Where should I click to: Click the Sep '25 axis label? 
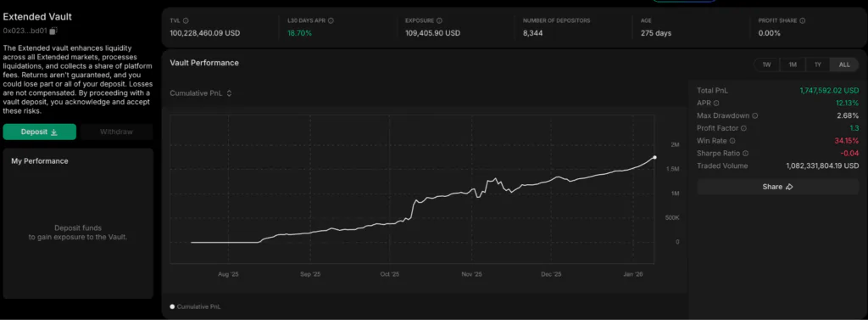[310, 274]
